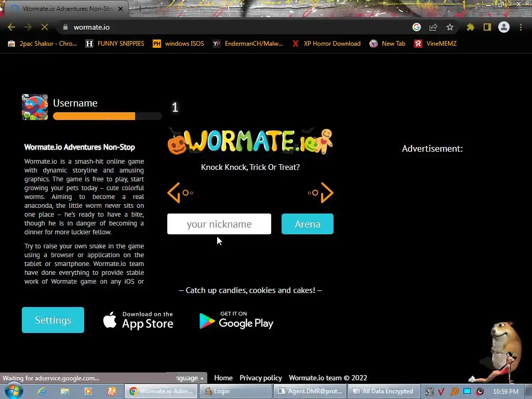Click the user avatar picture
Image resolution: width=532 pixels, height=399 pixels.
point(35,107)
